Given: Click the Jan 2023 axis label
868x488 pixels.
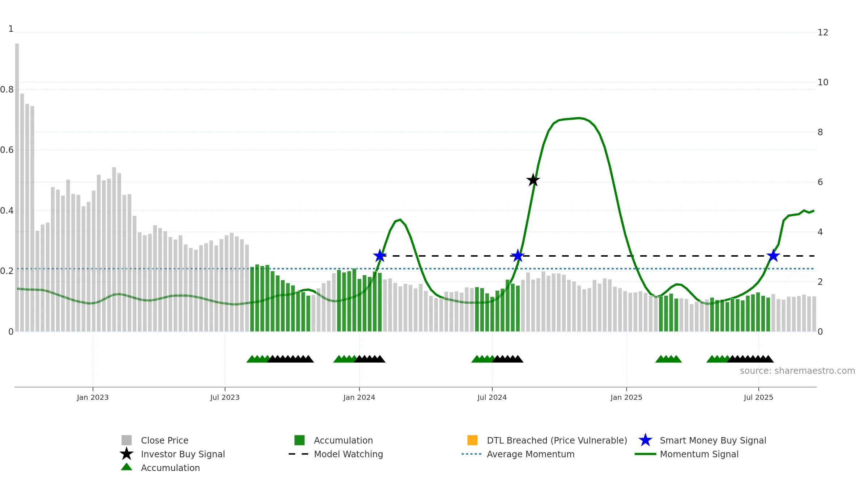Looking at the screenshot, I should [93, 398].
